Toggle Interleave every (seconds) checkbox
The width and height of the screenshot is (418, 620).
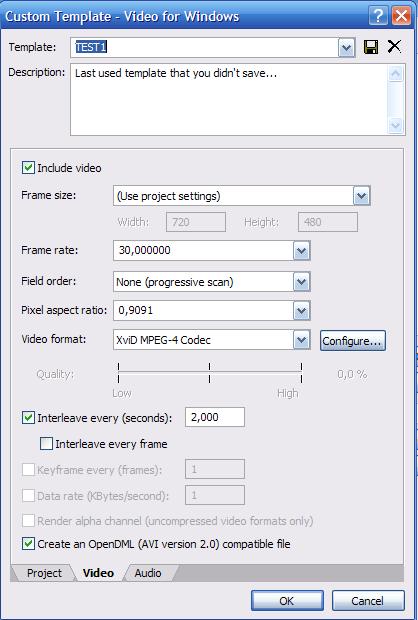point(28,418)
